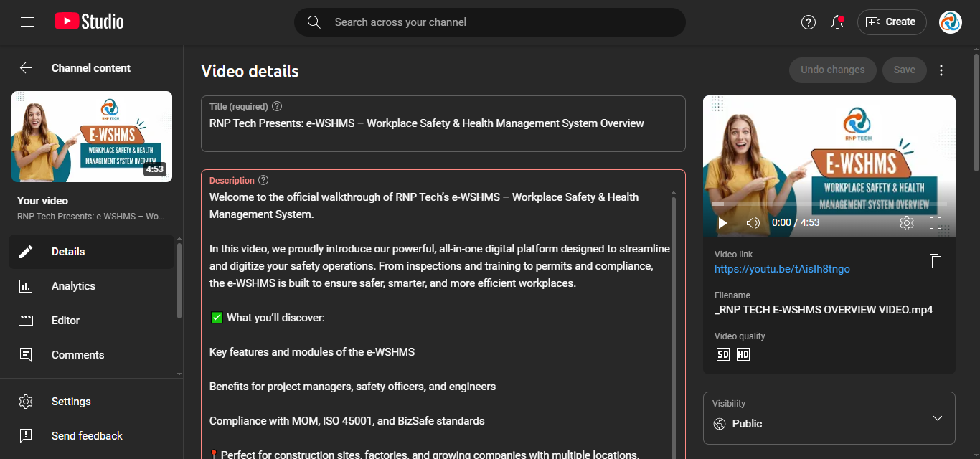Open the notifications bell
This screenshot has width=980, height=459.
[837, 22]
